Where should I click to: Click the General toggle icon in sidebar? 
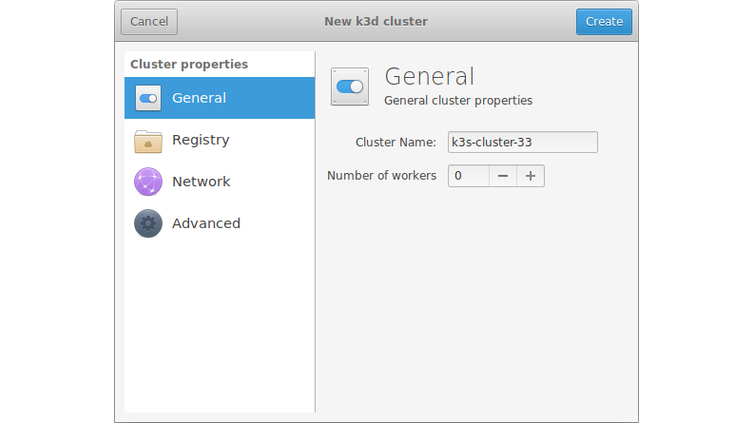pyautogui.click(x=148, y=98)
